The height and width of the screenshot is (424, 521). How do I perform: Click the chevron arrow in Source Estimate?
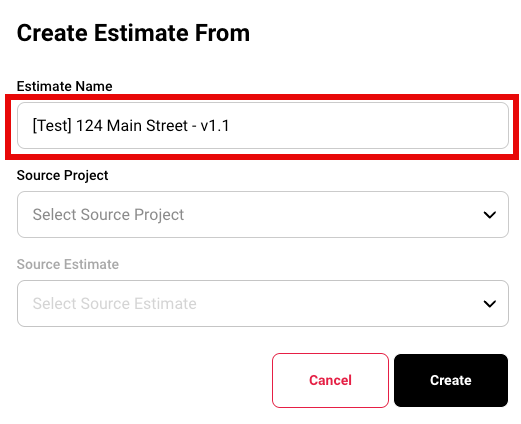tap(489, 304)
